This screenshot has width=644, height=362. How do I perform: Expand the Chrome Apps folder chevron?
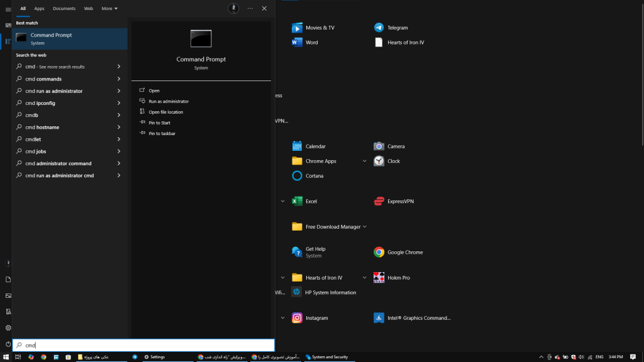[364, 161]
